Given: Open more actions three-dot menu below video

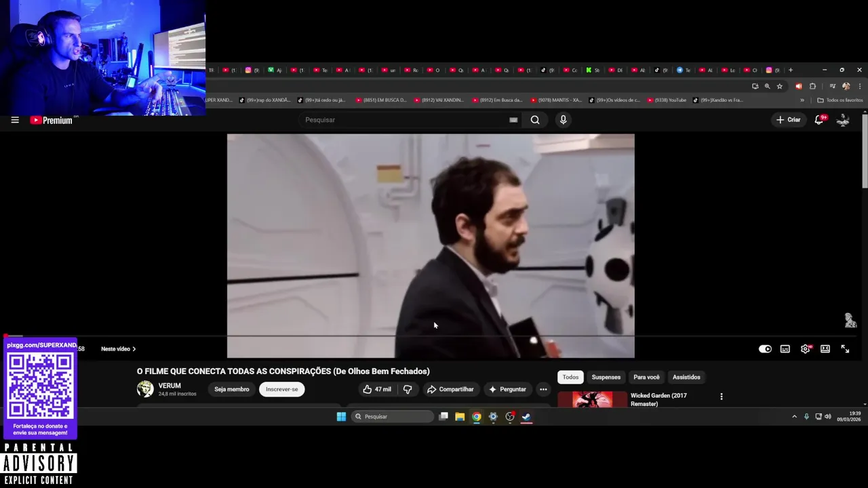Looking at the screenshot, I should [x=543, y=389].
